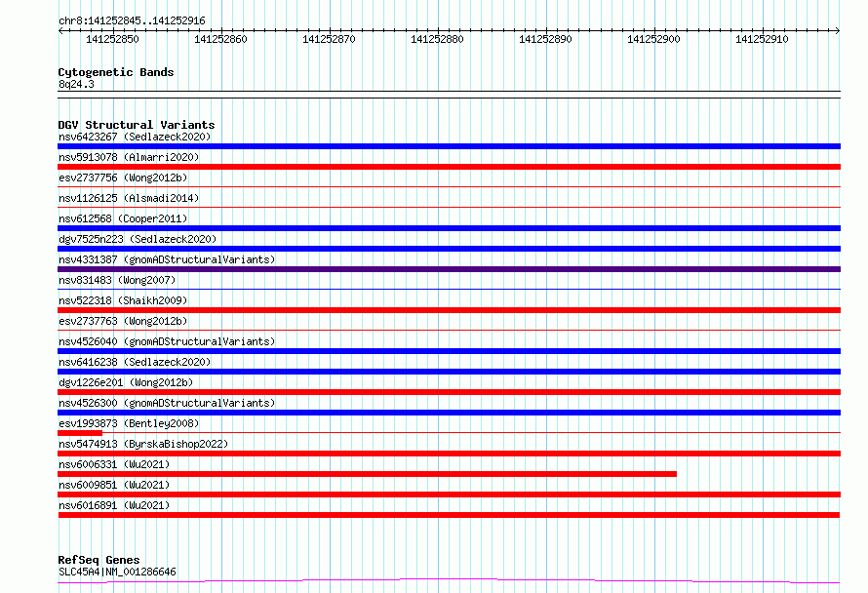Open the dgv1226e201 (Wong2012b) variant
The height and width of the screenshot is (593, 868).
tap(126, 382)
